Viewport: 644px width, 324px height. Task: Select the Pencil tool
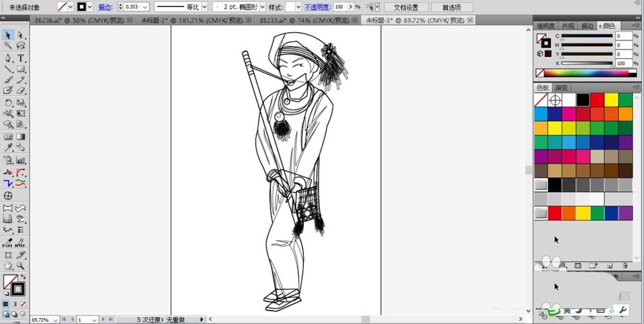21,80
